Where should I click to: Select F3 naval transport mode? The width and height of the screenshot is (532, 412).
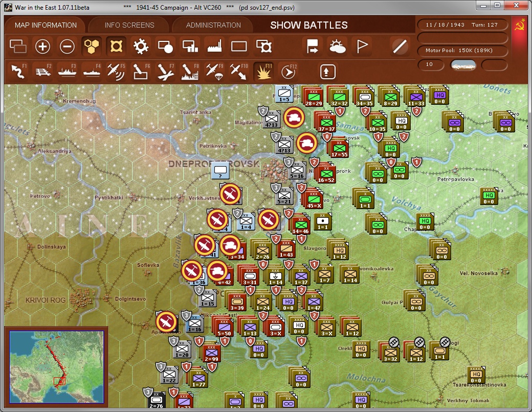(x=67, y=72)
